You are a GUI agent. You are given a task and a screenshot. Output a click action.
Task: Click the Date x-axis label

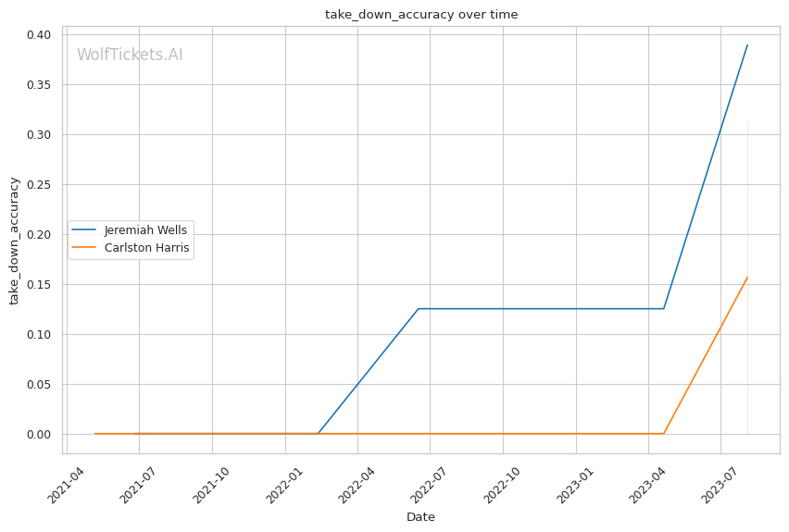tap(420, 516)
